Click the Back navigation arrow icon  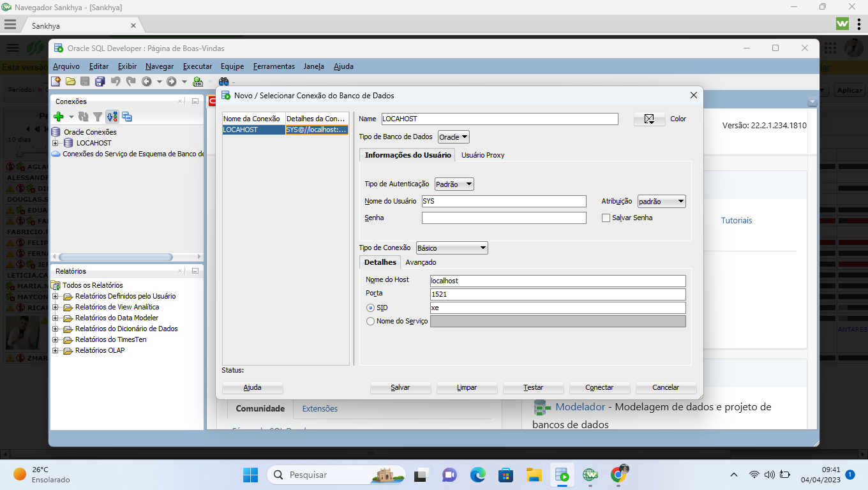point(146,81)
